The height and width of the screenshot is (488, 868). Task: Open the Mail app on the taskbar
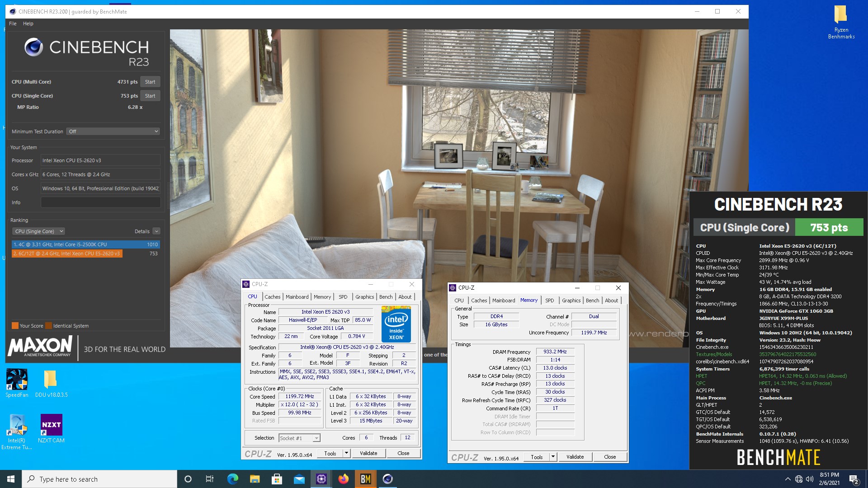(x=299, y=479)
